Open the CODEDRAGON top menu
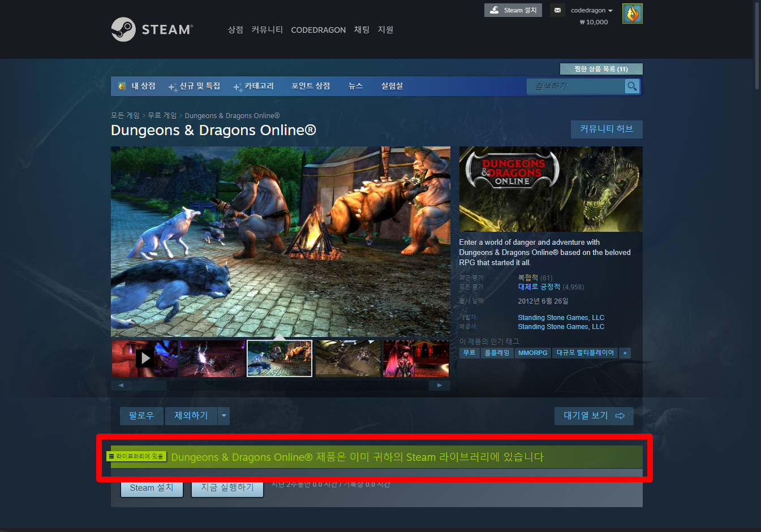Screen dimensions: 761x532 click(318, 30)
